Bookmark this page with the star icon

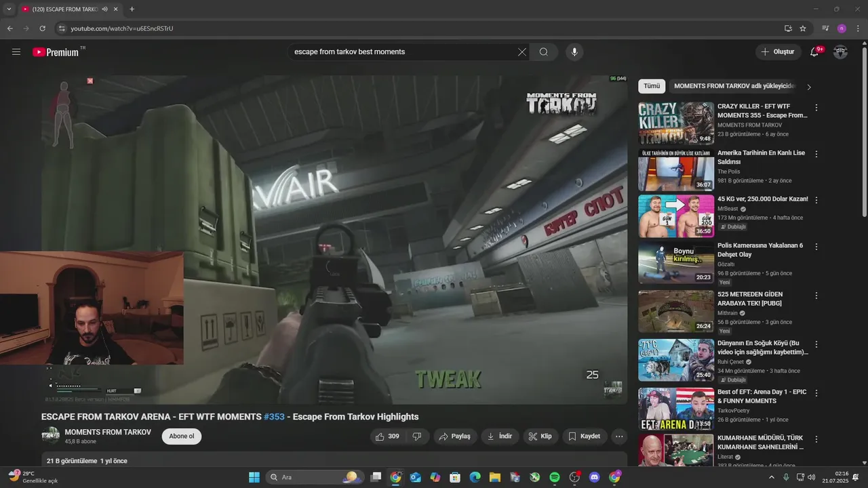click(x=803, y=28)
